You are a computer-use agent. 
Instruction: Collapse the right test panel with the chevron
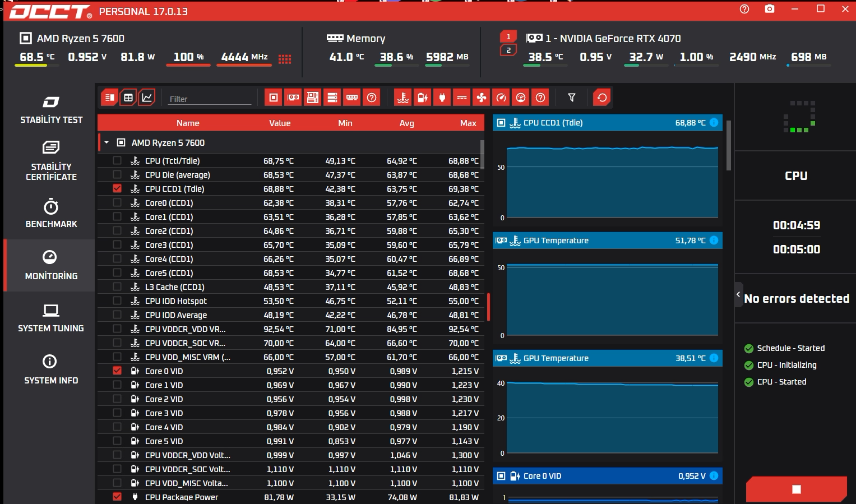tap(738, 294)
